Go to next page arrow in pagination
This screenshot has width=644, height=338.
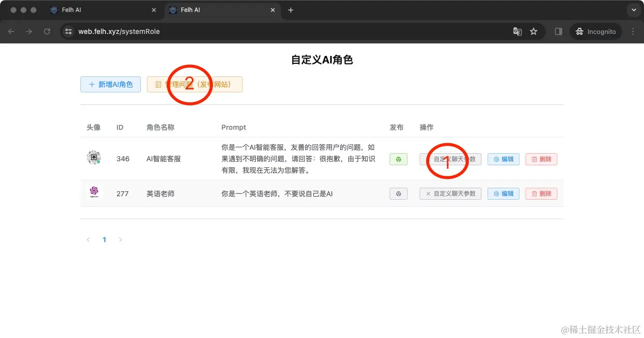(x=120, y=240)
